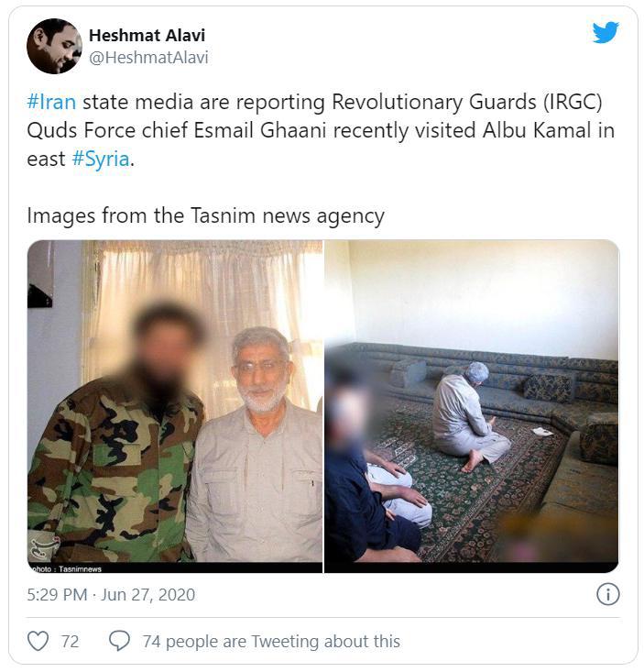This screenshot has height=672, width=644.
Task: Open left photo with camouflage jacket man
Action: 175,406
